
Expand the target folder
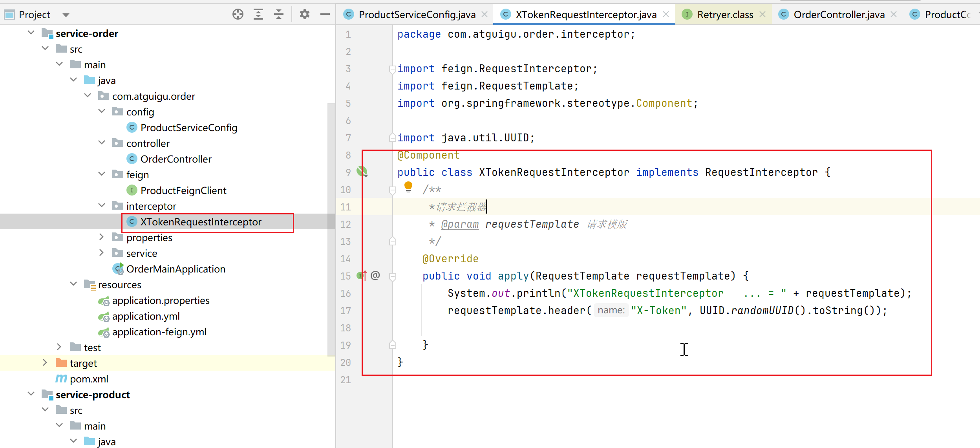tap(45, 363)
